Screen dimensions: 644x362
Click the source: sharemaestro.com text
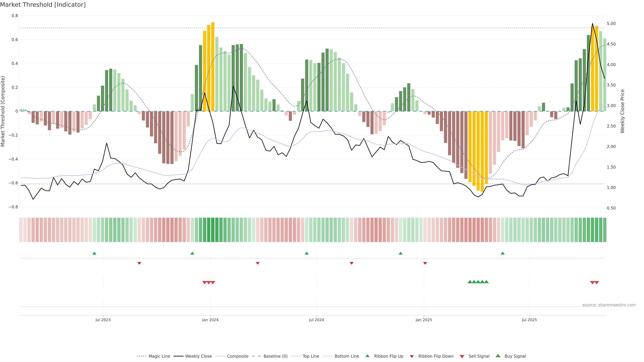point(609,305)
